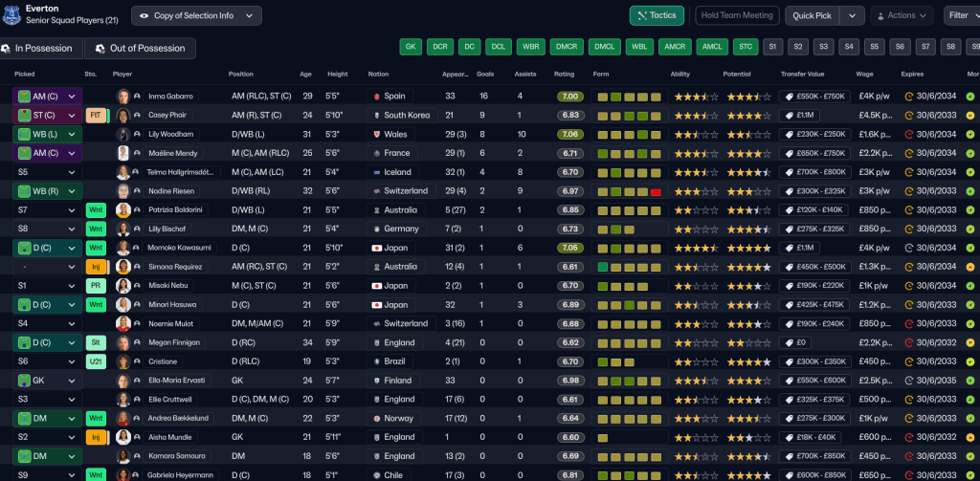Click the Everton club crest

[x=11, y=14]
